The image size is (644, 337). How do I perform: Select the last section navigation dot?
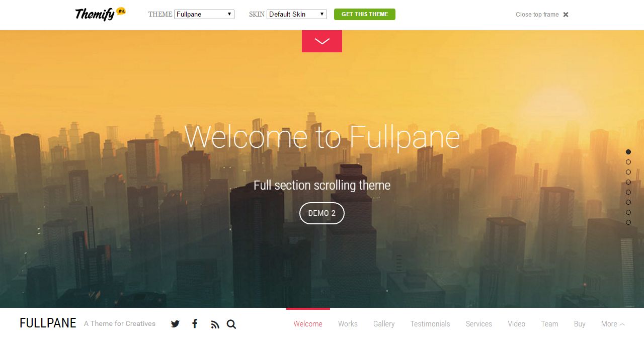[x=628, y=222]
